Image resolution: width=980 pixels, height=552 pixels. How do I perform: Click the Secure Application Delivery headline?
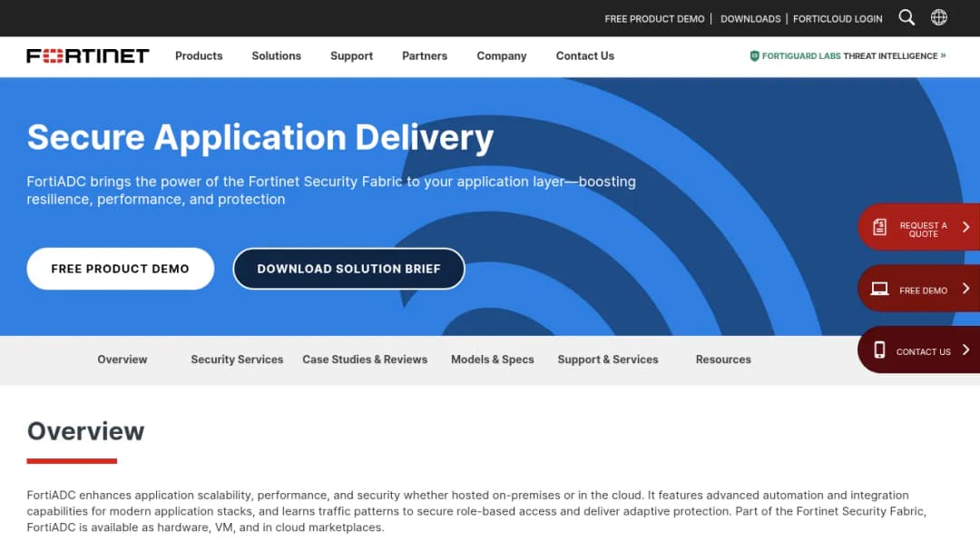(260, 137)
